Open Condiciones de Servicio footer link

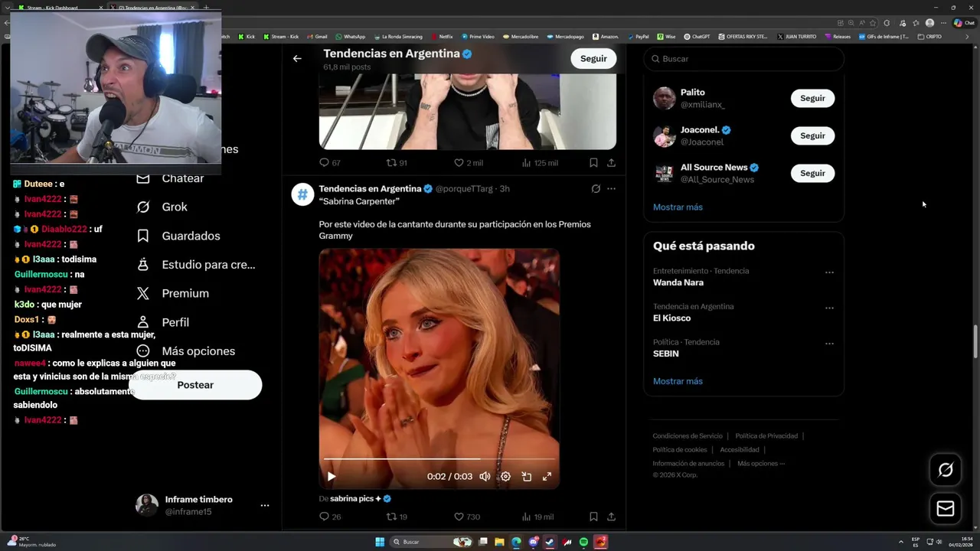pos(688,436)
